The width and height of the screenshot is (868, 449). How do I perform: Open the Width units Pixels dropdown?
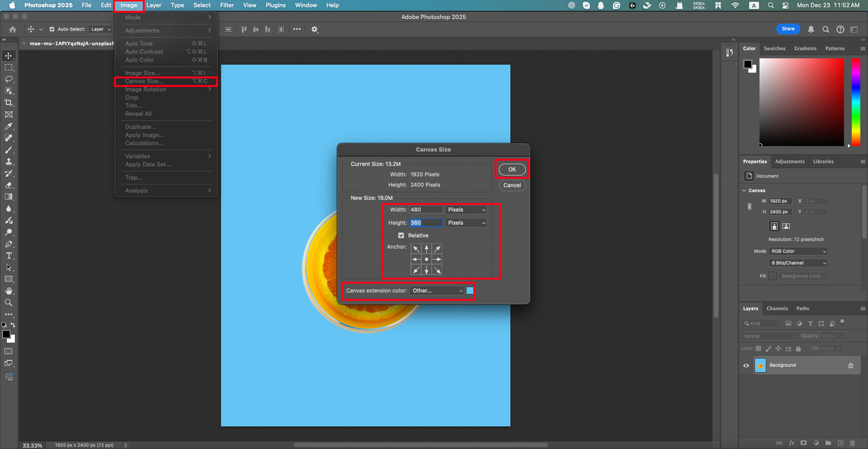click(466, 210)
